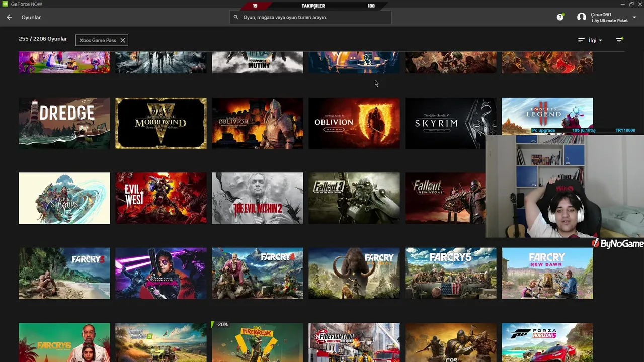
Task: Open the Far Cry 4 tile
Action: 258,274
